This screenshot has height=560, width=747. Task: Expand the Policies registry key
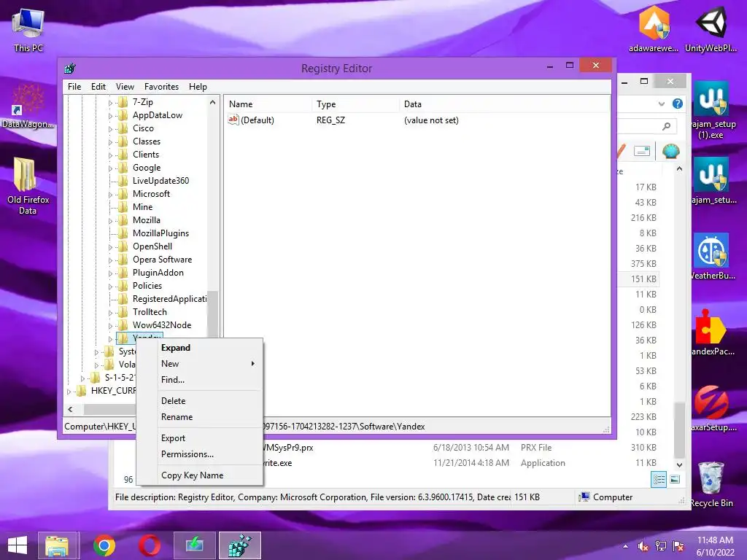click(x=111, y=286)
